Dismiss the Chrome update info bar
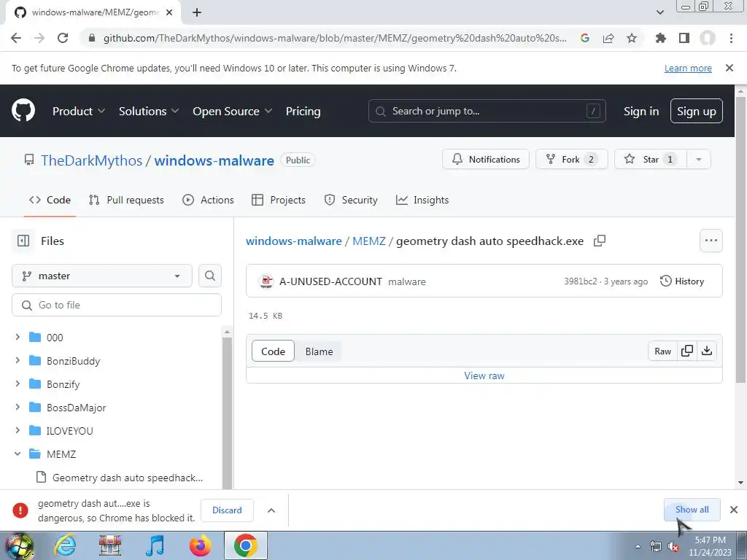The height and width of the screenshot is (560, 747). 729,68
